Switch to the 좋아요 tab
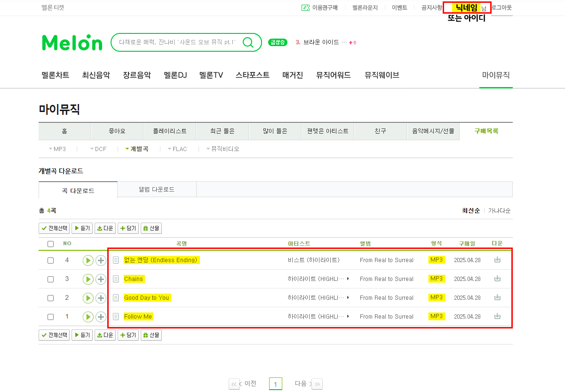Viewport: 565px width, 392px height. [x=117, y=131]
